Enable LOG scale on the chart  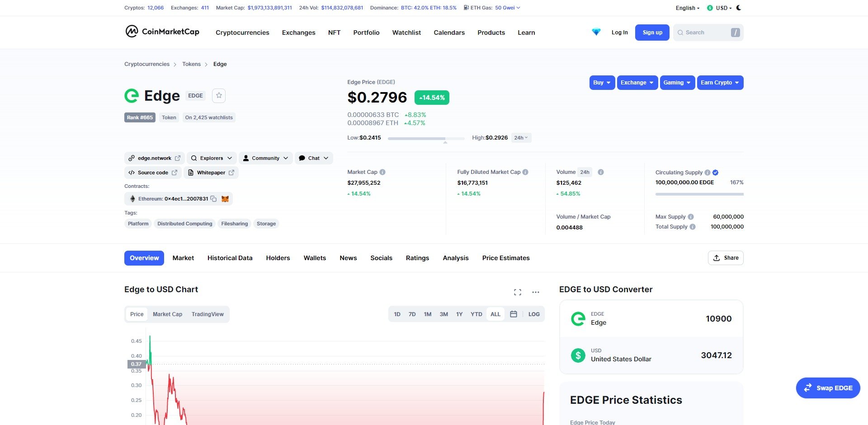(x=533, y=314)
